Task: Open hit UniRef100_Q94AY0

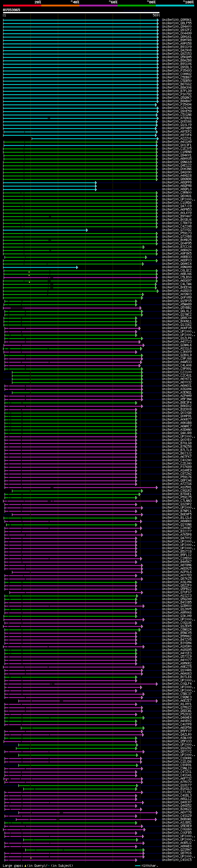Action: 177,26
